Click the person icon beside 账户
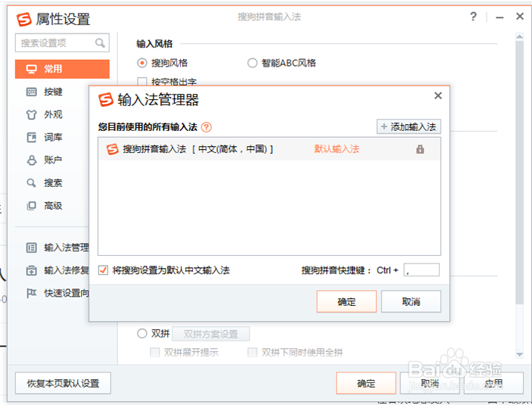 click(x=31, y=160)
